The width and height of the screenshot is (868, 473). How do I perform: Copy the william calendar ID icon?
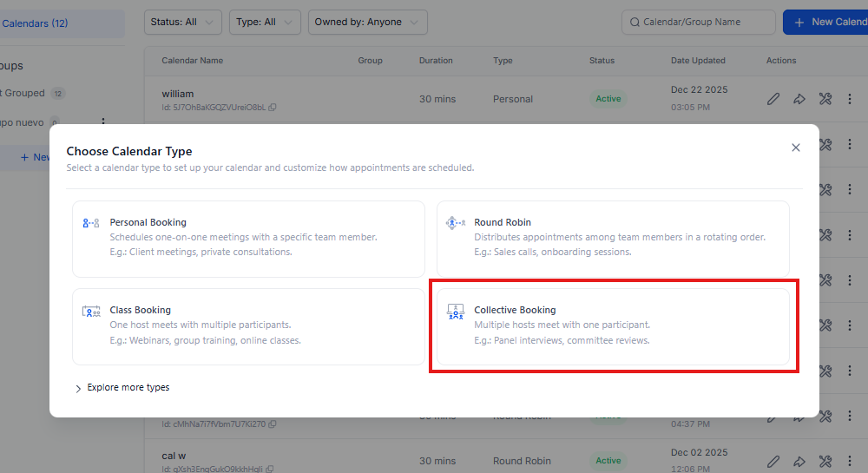(x=273, y=108)
